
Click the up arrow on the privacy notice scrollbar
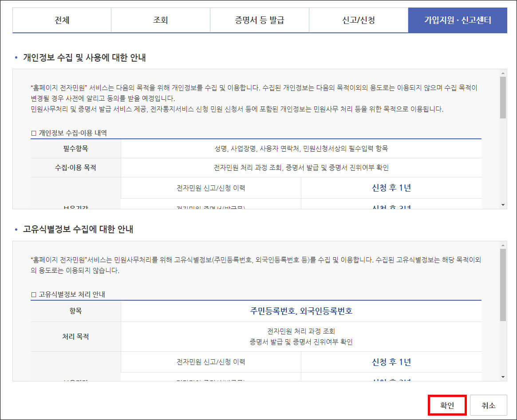[503, 72]
